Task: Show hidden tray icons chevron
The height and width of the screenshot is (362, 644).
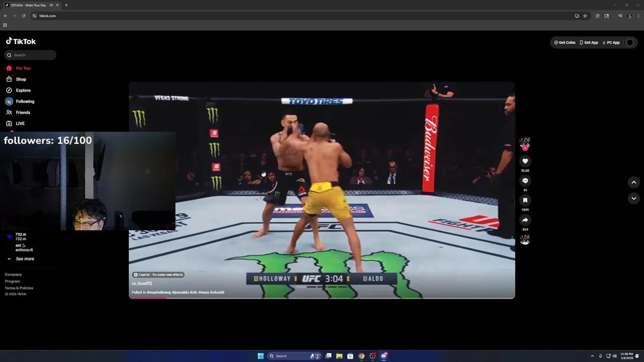Action: pyautogui.click(x=592, y=356)
